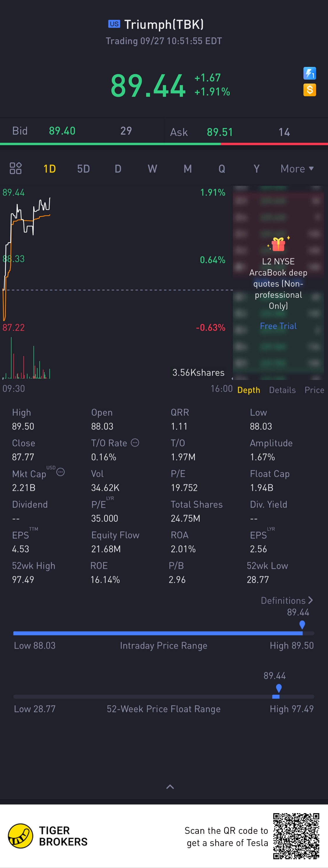Tap the Tiger Brokers logo

coord(21,836)
